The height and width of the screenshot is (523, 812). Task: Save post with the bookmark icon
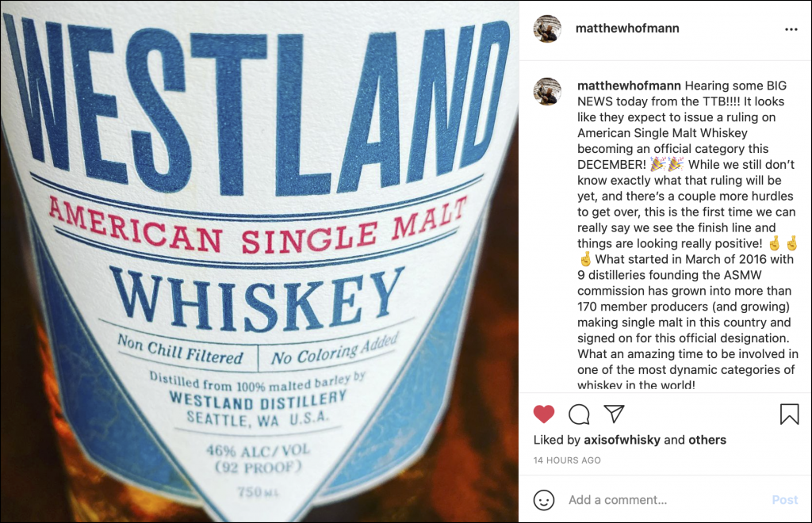pyautogui.click(x=789, y=414)
